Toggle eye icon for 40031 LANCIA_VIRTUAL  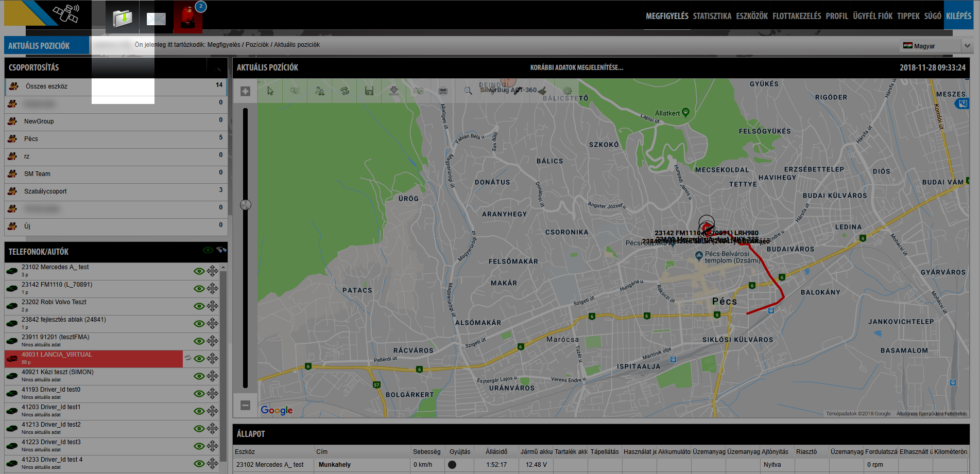199,359
